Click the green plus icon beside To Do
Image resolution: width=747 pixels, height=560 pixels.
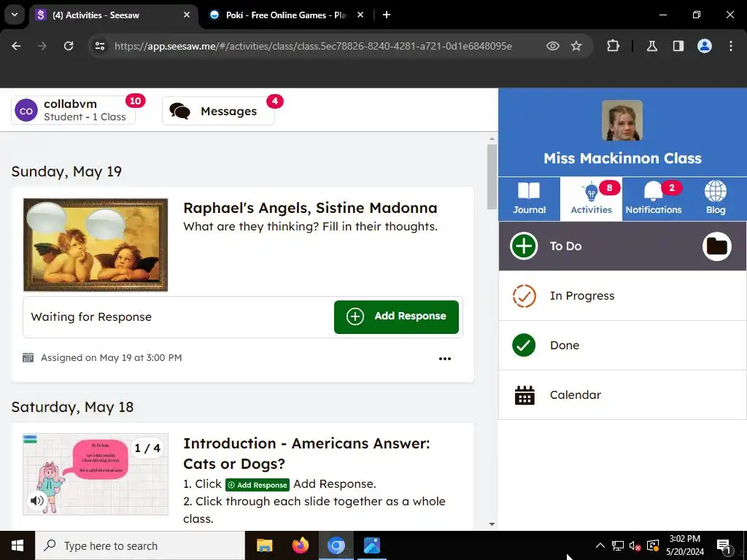(x=524, y=246)
